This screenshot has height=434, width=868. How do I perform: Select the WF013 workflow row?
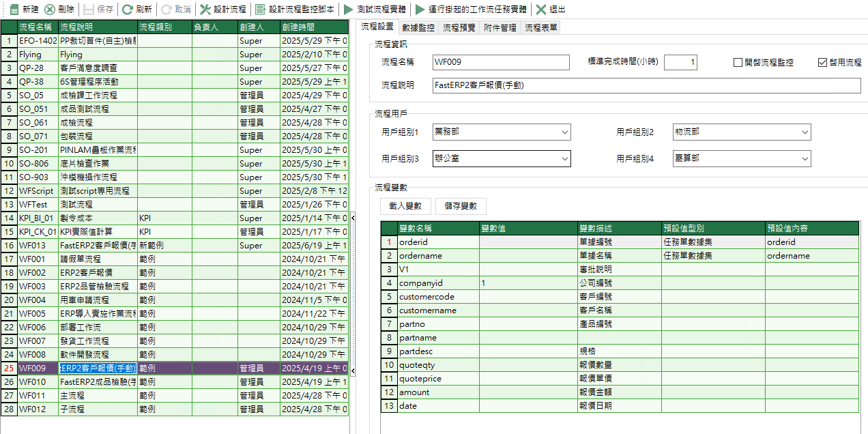coord(175,246)
